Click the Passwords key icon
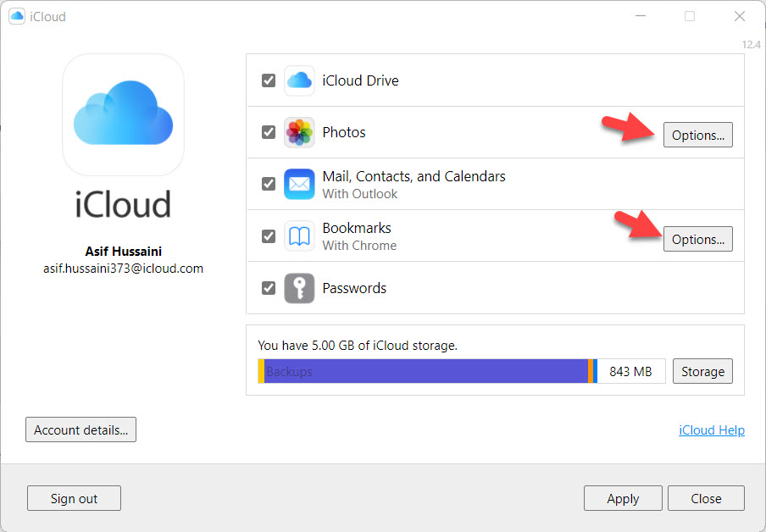The height and width of the screenshot is (532, 766). (299, 288)
